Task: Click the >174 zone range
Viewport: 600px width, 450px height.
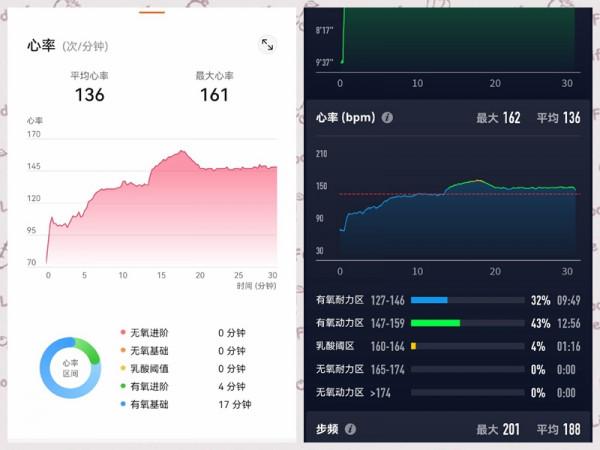Action: click(380, 393)
